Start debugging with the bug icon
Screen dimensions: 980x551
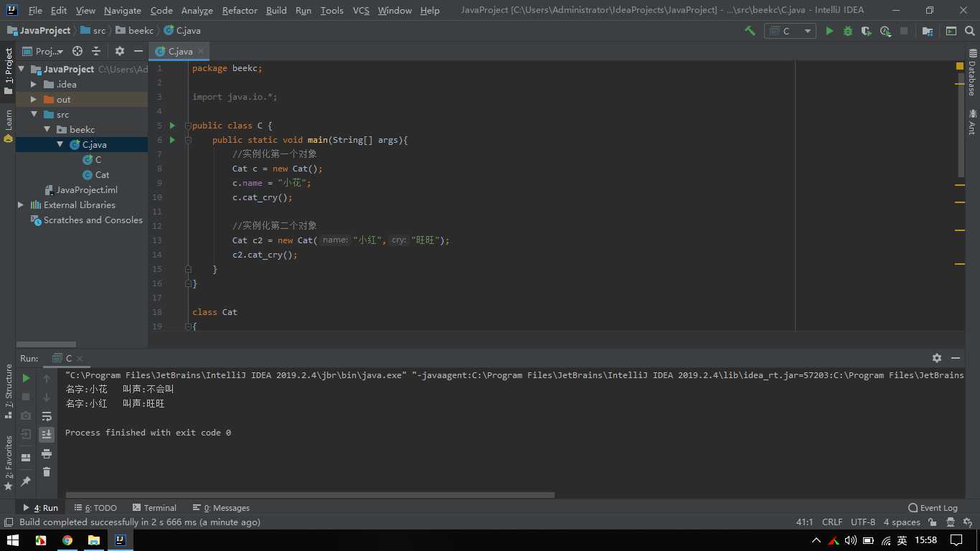pos(848,31)
